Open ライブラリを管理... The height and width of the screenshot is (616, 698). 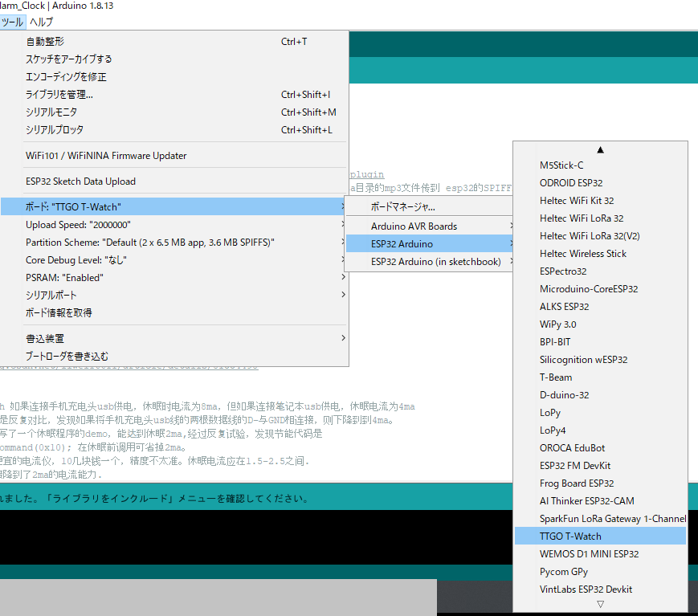click(x=174, y=94)
